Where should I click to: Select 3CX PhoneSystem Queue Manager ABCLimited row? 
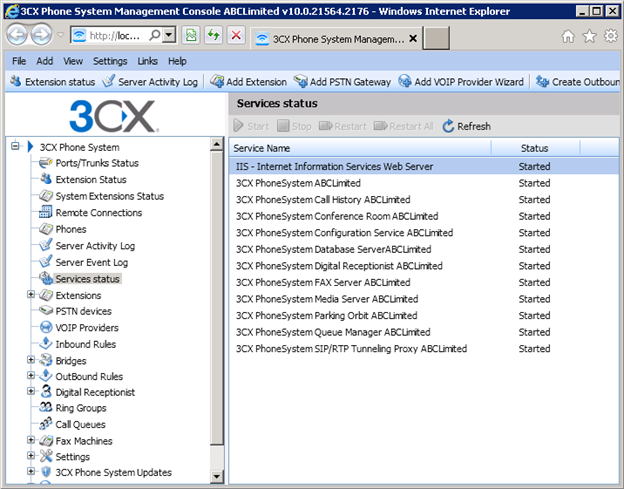point(424,332)
